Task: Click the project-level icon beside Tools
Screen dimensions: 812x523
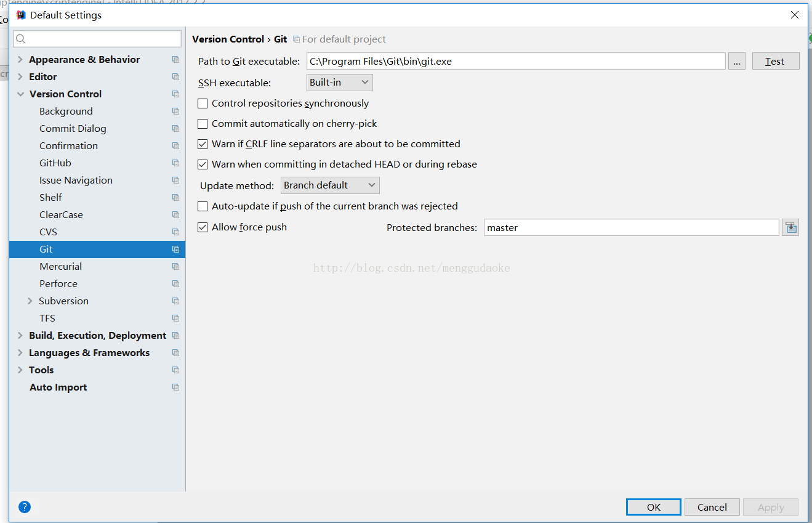Action: coord(175,370)
